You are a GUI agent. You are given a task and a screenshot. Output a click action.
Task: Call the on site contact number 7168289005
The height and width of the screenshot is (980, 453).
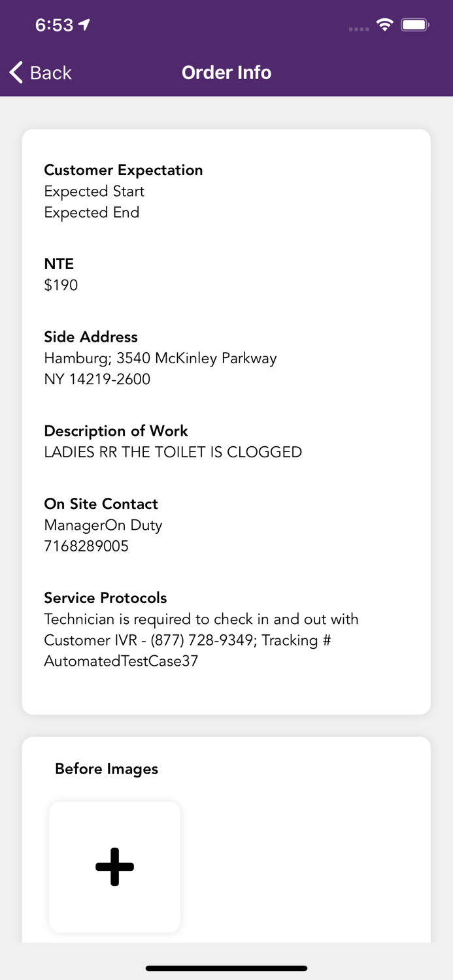point(86,546)
